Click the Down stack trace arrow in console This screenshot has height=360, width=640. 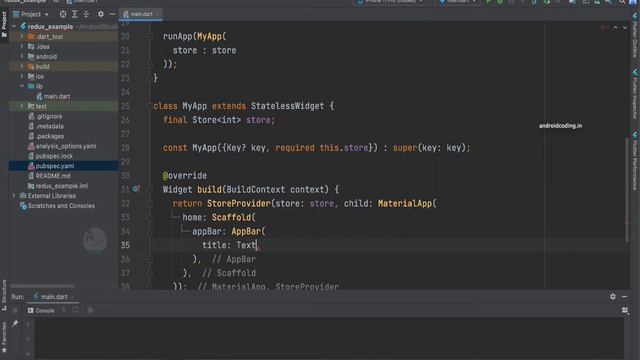tap(28, 338)
